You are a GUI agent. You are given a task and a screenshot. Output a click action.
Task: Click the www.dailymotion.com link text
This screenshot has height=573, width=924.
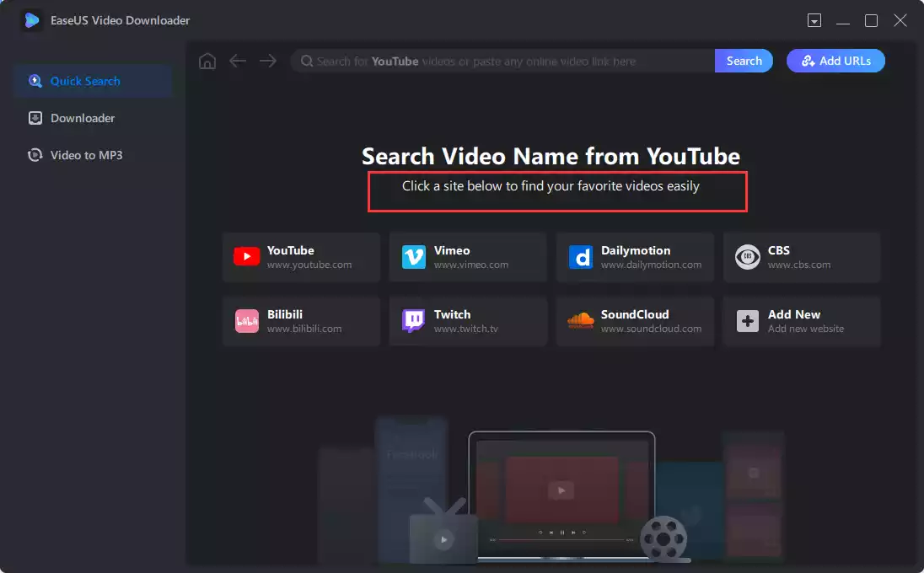pyautogui.click(x=651, y=265)
